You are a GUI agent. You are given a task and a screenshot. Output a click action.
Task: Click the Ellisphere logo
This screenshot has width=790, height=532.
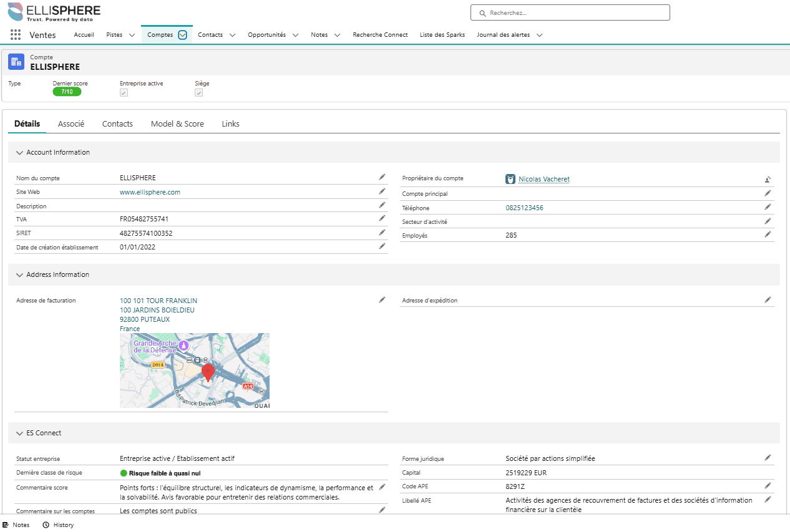click(x=54, y=12)
